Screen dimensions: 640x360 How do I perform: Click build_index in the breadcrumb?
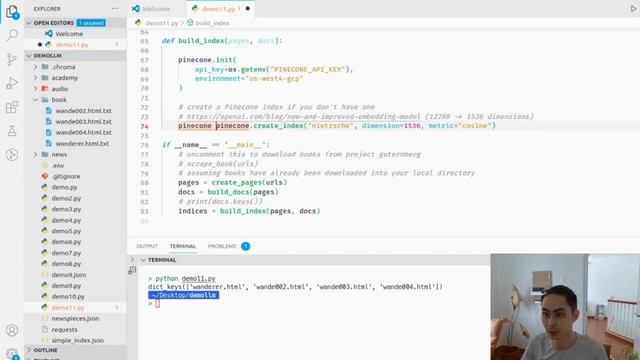click(212, 23)
